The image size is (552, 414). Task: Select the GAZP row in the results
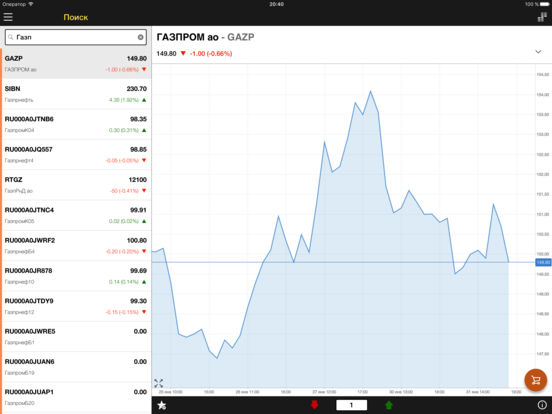(76, 63)
